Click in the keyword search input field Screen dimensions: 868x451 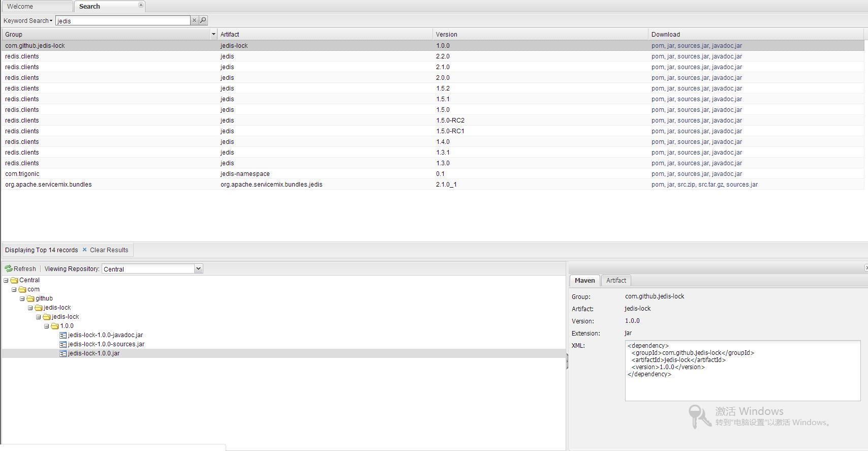[122, 20]
